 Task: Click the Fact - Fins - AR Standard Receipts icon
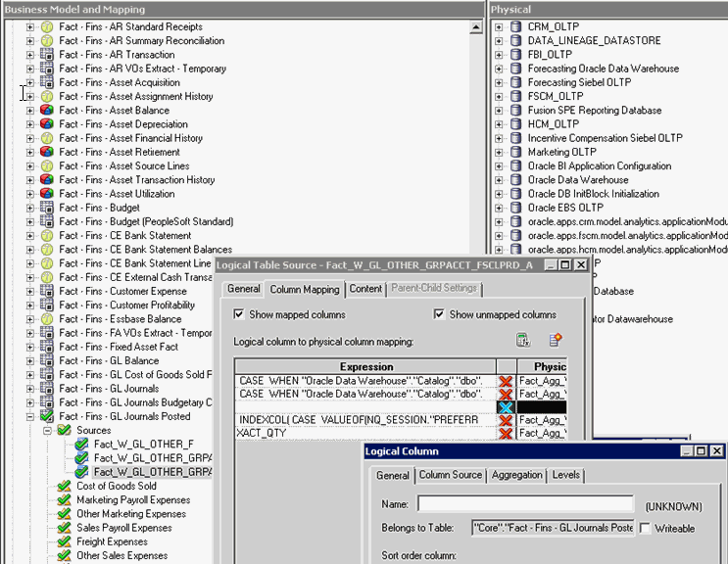pos(46,26)
